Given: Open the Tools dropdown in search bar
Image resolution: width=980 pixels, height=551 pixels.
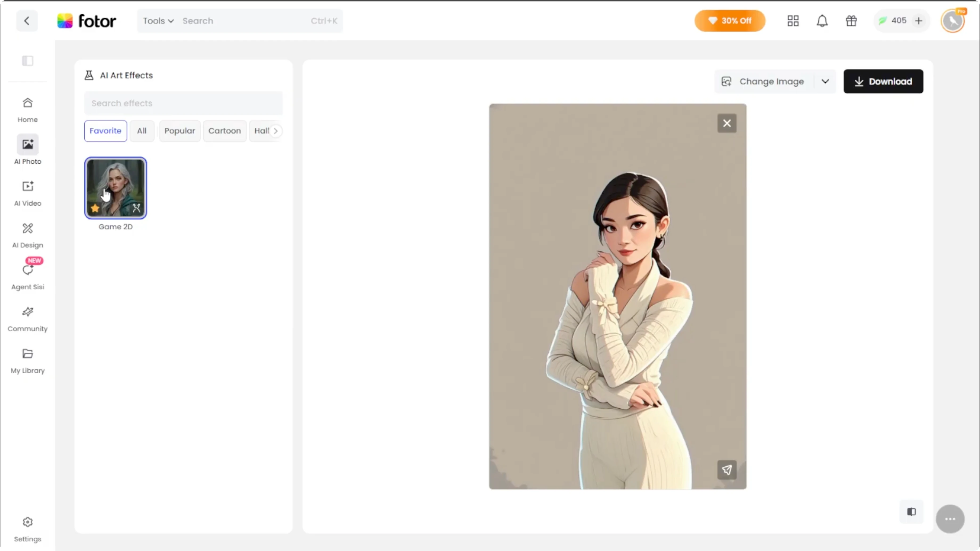Looking at the screenshot, I should [158, 21].
